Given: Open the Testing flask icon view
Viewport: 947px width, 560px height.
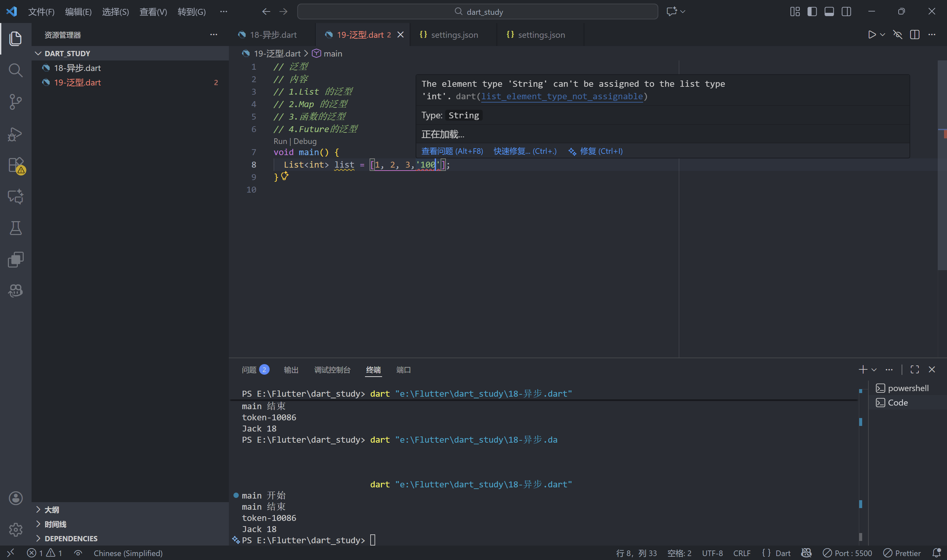Looking at the screenshot, I should pos(15,228).
